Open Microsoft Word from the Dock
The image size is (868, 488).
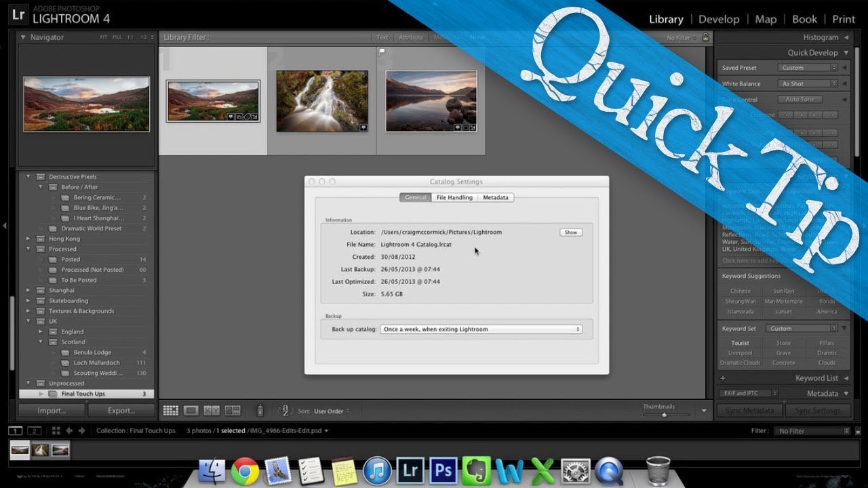tap(509, 471)
